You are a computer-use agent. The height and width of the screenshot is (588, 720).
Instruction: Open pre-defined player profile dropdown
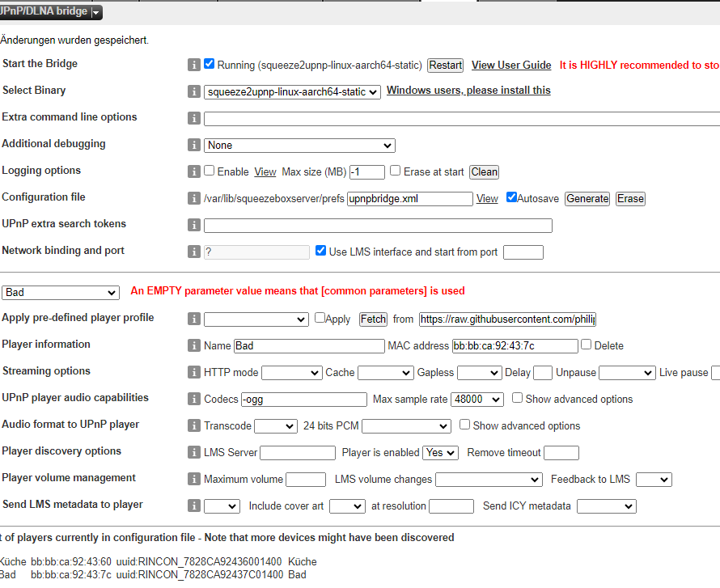pos(256,319)
